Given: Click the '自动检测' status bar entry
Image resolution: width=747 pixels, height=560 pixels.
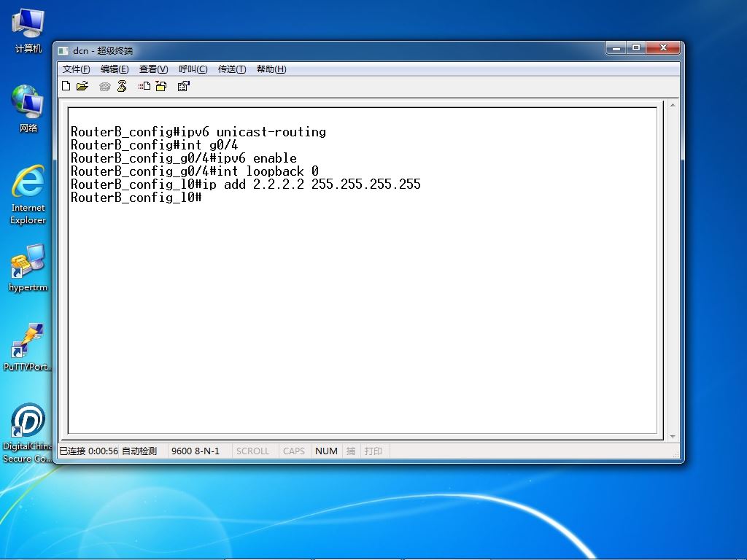Looking at the screenshot, I should click(139, 451).
